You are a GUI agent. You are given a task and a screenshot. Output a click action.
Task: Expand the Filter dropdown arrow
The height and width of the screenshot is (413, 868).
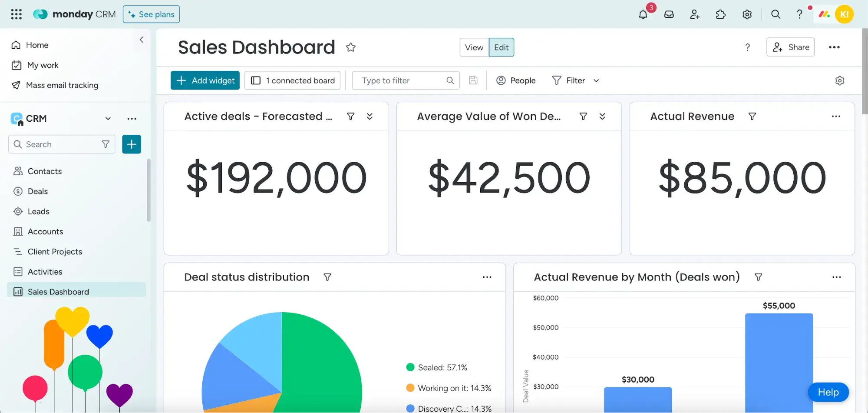click(596, 81)
